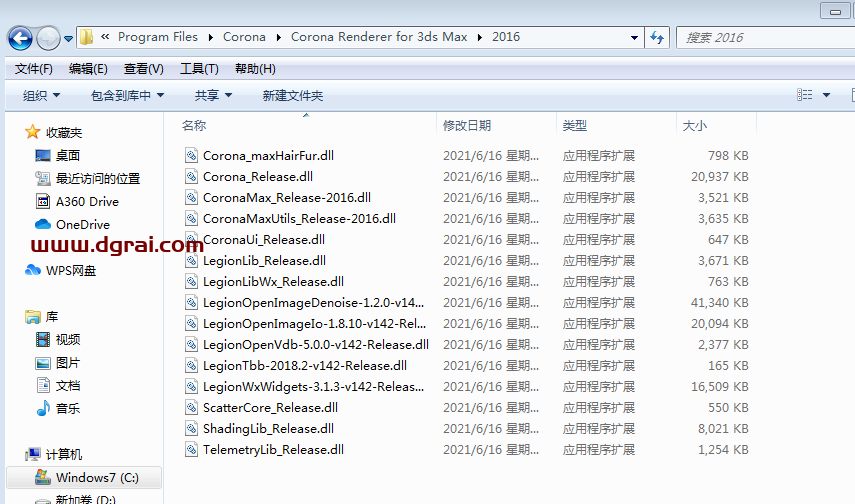Open 最近访问的位置 in sidebar
Viewport: 855px width, 504px height.
(x=98, y=178)
